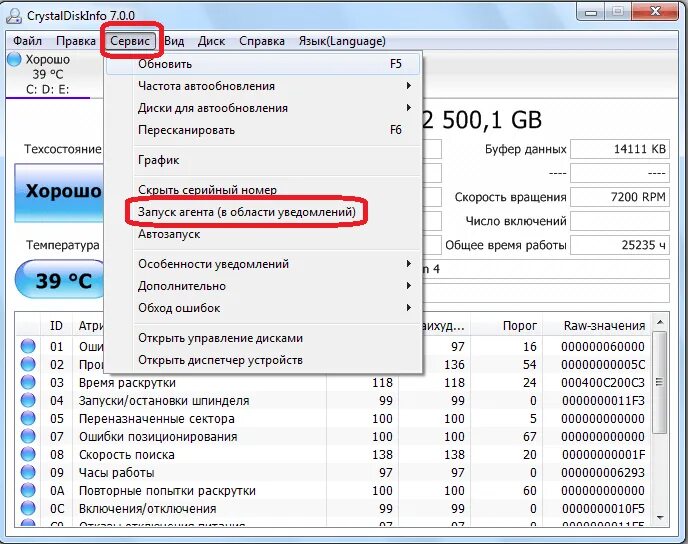Image resolution: width=688 pixels, height=544 pixels.
Task: Expand the Обход ошибок submenu
Action: click(263, 308)
